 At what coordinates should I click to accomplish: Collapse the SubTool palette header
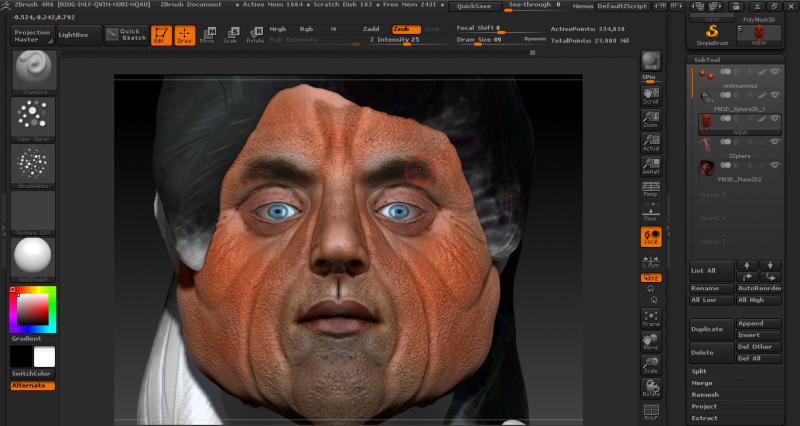[x=706, y=60]
